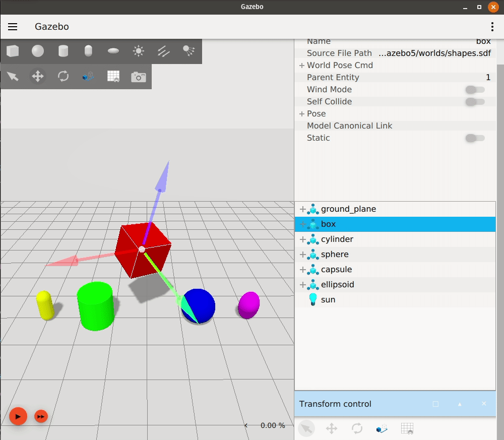Insert a capsule shape from the toolbar
The height and width of the screenshot is (440, 504).
point(88,51)
